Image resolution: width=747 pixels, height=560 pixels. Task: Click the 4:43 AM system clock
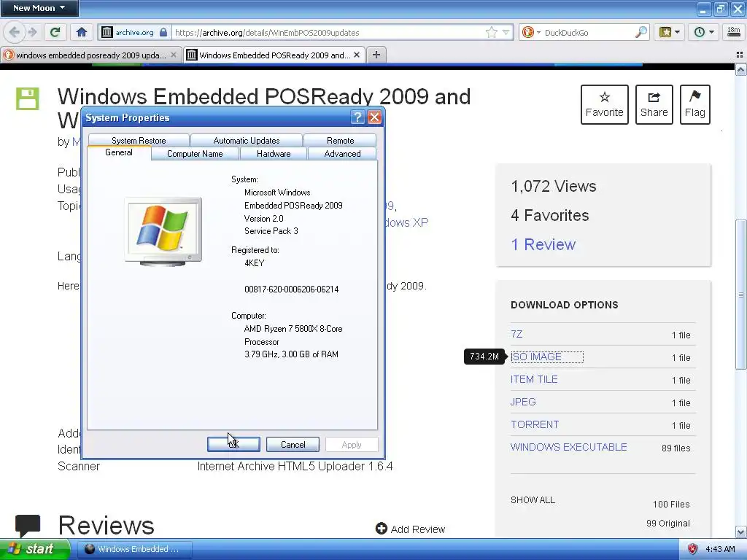coord(720,549)
